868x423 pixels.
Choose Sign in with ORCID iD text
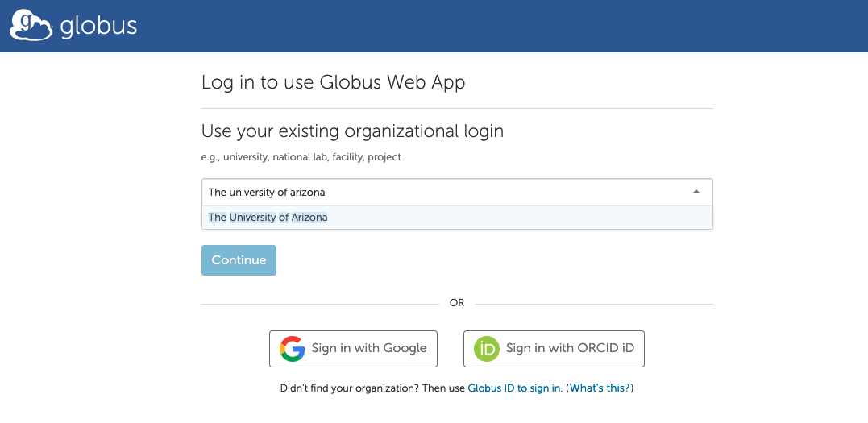point(570,348)
